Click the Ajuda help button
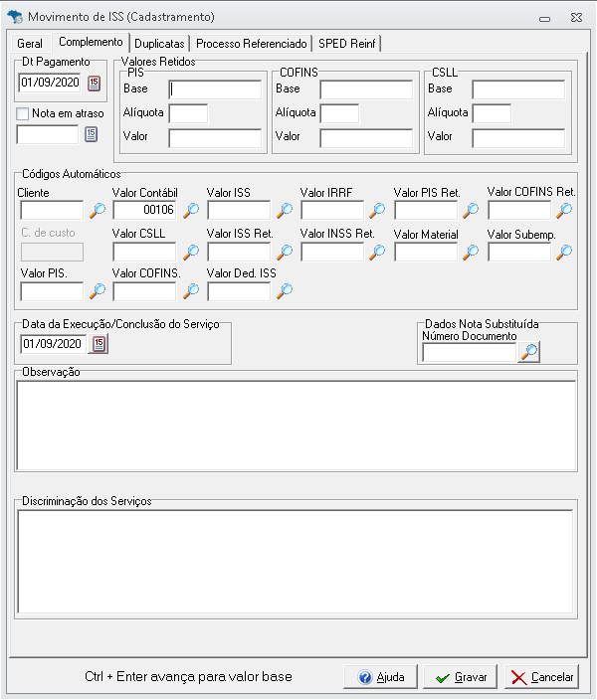597x700 pixels. pyautogui.click(x=380, y=677)
